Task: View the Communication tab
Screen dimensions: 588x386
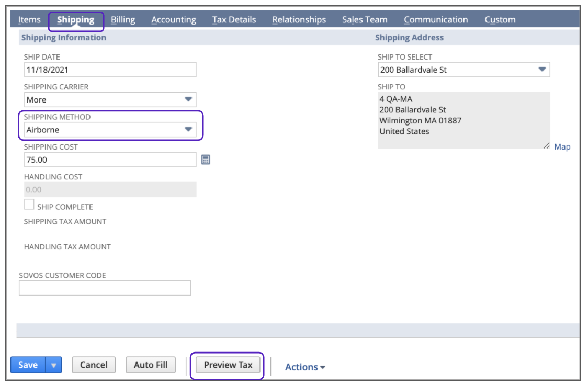Action: (x=436, y=20)
